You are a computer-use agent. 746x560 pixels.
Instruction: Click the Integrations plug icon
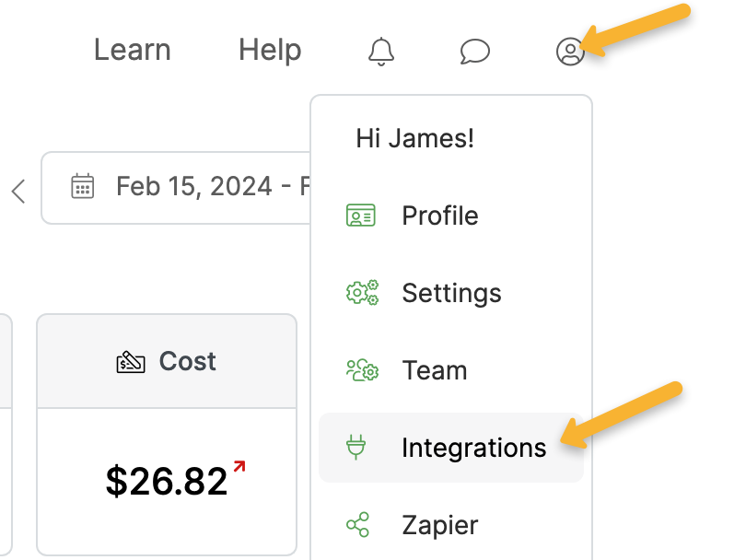tap(356, 448)
